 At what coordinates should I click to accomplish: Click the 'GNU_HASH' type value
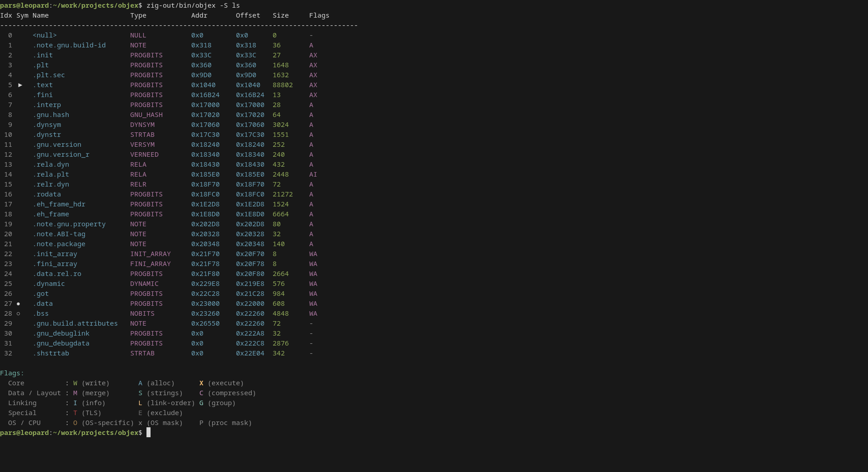click(x=146, y=115)
